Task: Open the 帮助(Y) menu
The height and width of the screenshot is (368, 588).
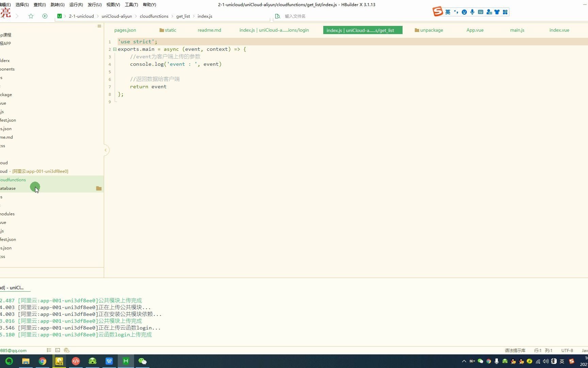Action: (x=149, y=4)
